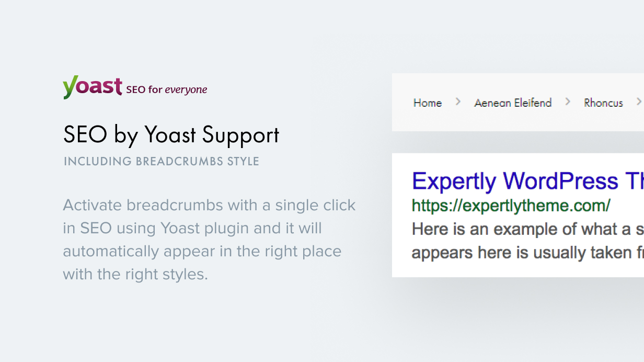Click the 'SEO by Yoast Support' heading
This screenshot has height=362, width=644.
[171, 135]
